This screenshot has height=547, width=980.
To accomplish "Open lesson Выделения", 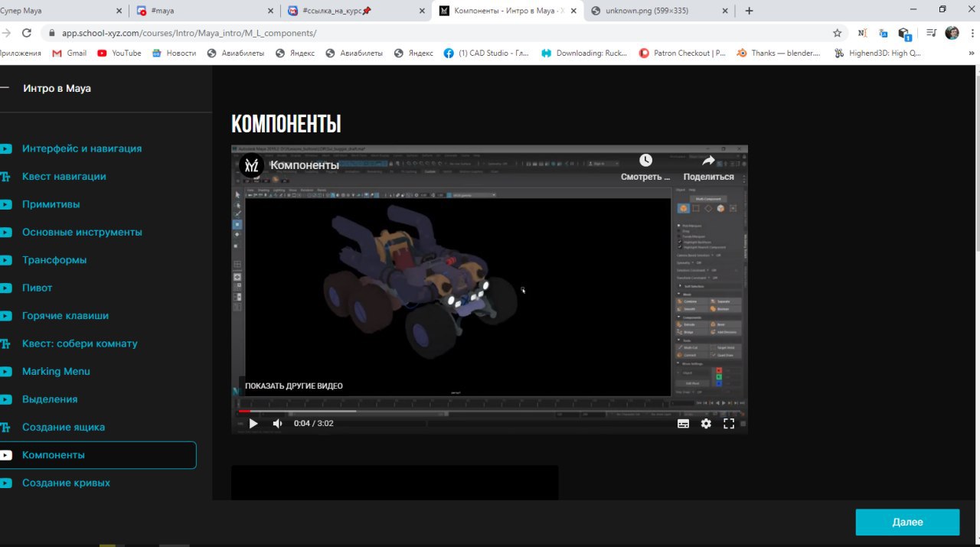I will click(50, 399).
